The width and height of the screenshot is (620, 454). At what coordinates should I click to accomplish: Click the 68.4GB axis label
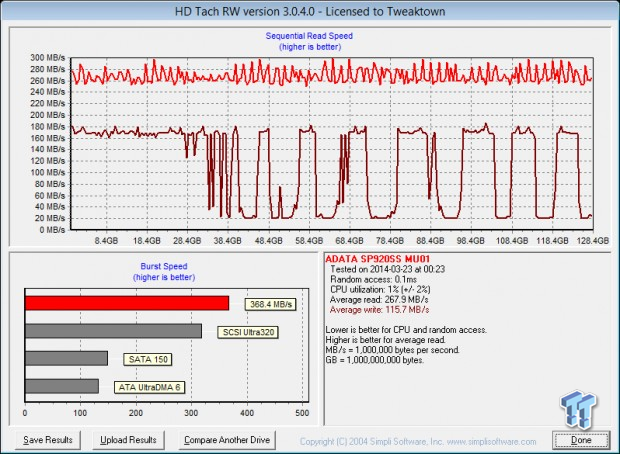[350, 240]
